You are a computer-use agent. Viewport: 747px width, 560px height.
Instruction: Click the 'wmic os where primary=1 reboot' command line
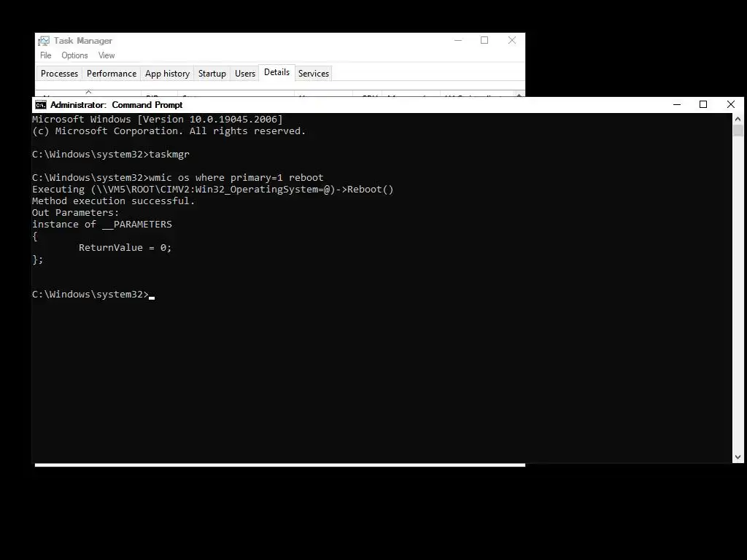coord(178,178)
